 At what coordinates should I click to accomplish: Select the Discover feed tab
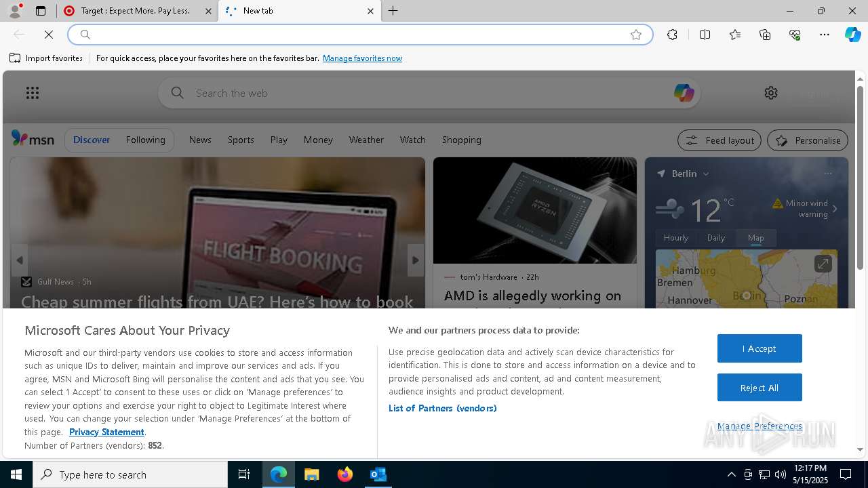pyautogui.click(x=92, y=140)
